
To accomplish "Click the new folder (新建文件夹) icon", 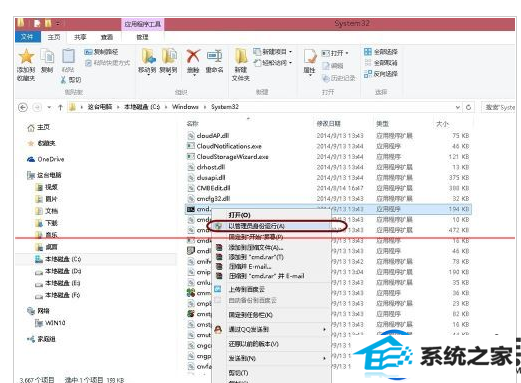I will pos(241,56).
